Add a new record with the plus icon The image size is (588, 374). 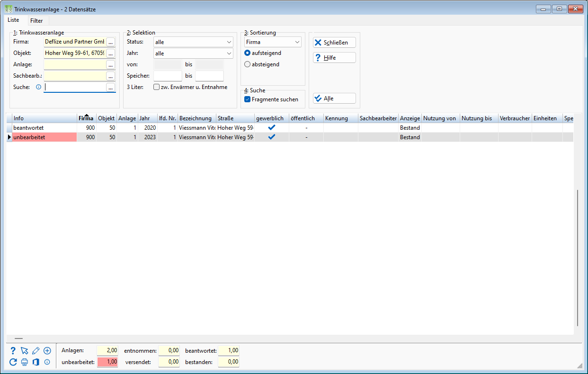(x=47, y=351)
